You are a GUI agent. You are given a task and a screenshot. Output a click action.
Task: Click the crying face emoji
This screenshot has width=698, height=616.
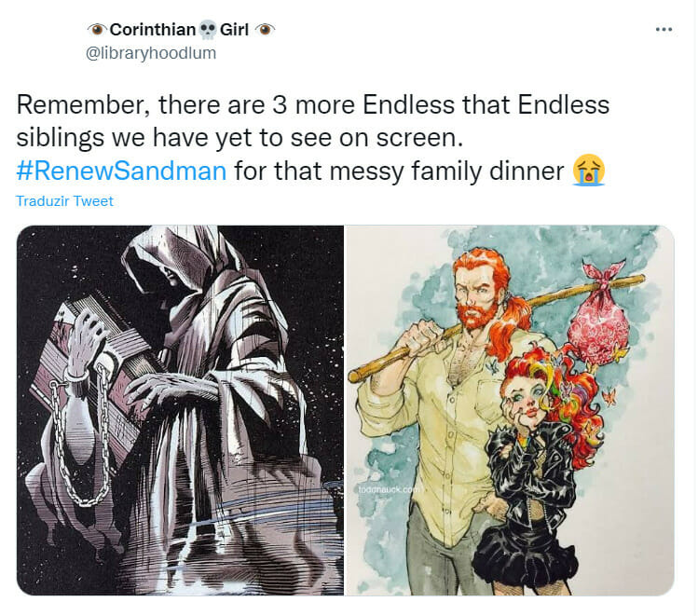click(x=588, y=171)
